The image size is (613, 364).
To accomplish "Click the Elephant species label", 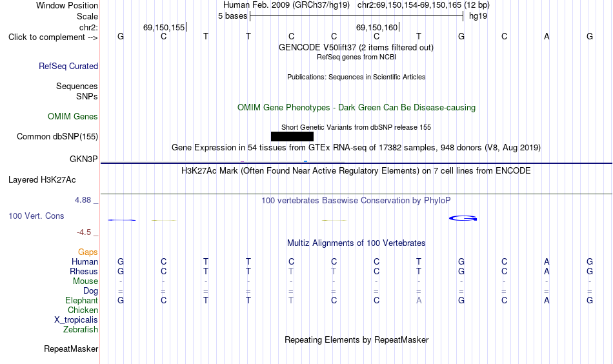I will (82, 300).
